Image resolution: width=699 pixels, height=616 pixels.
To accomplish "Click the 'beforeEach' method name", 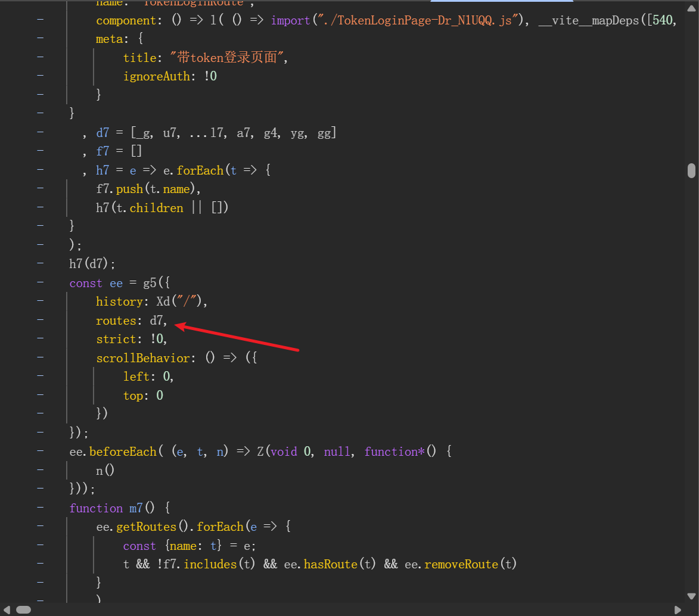I will click(x=123, y=452).
